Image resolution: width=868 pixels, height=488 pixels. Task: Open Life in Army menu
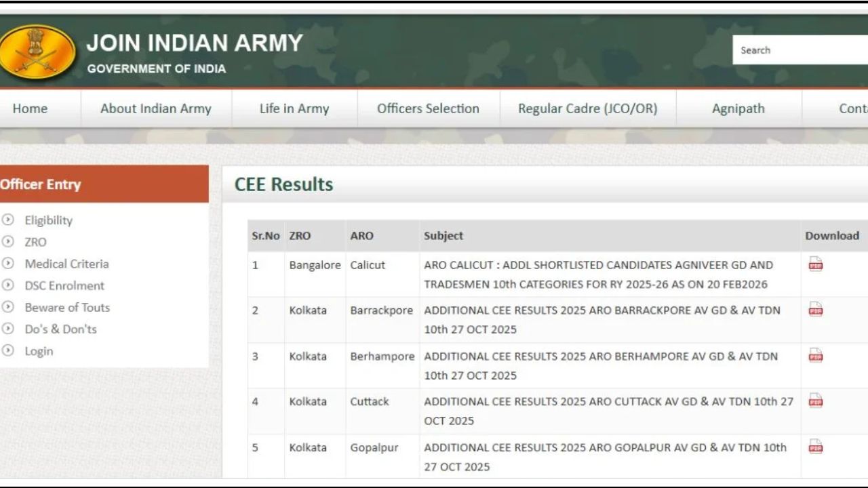(x=294, y=108)
